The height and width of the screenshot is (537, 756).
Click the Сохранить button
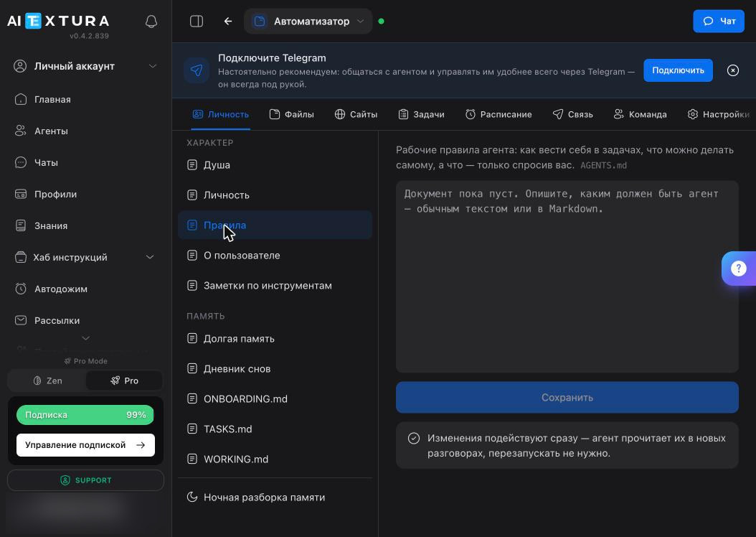(567, 398)
